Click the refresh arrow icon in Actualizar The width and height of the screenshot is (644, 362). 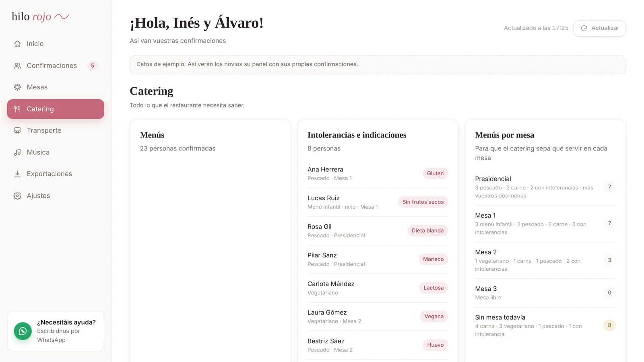tap(584, 28)
